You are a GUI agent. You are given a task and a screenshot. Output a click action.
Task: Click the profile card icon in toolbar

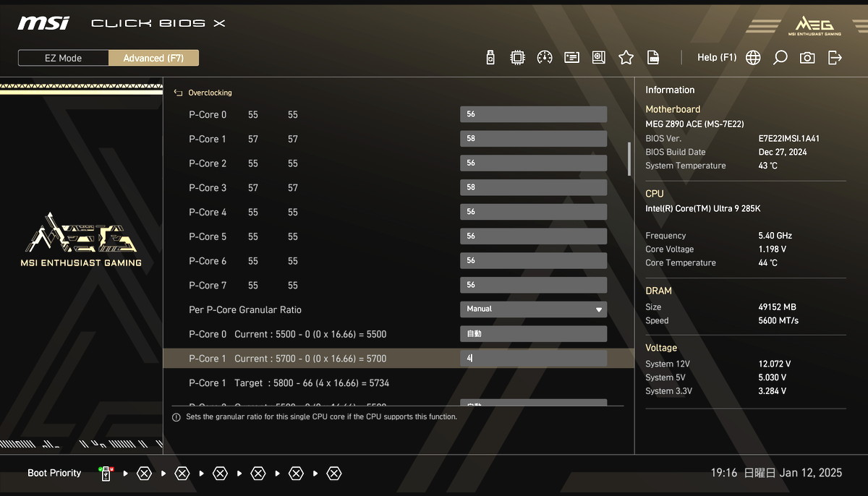(x=571, y=58)
